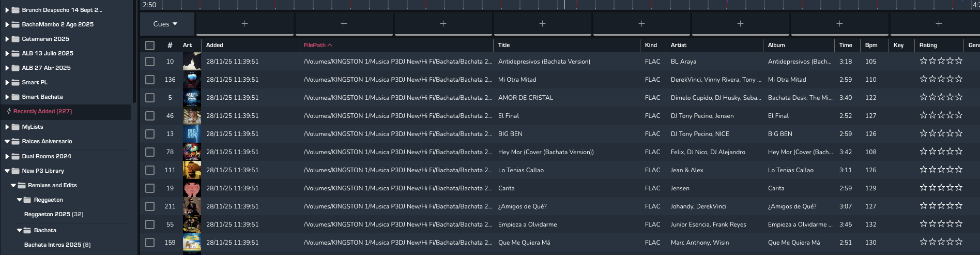Viewport: 980px width, 255px height.
Task: Set star rating for El Final track
Action: [x=941, y=115]
